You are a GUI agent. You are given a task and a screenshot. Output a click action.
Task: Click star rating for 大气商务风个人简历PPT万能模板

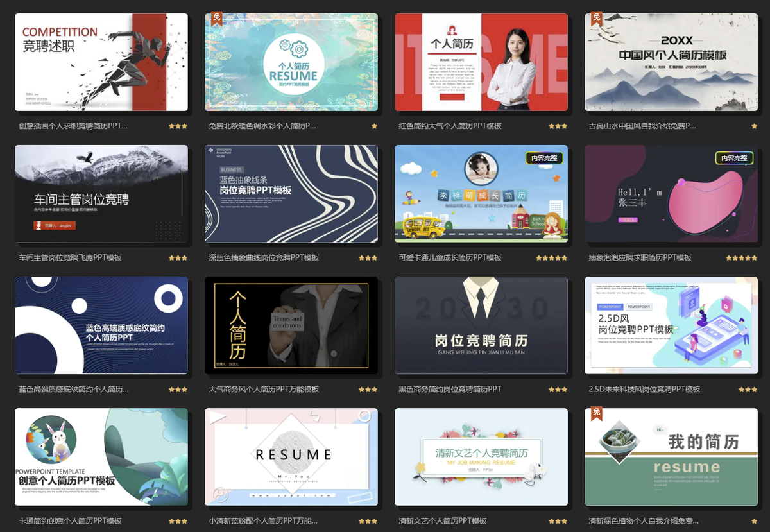point(368,390)
